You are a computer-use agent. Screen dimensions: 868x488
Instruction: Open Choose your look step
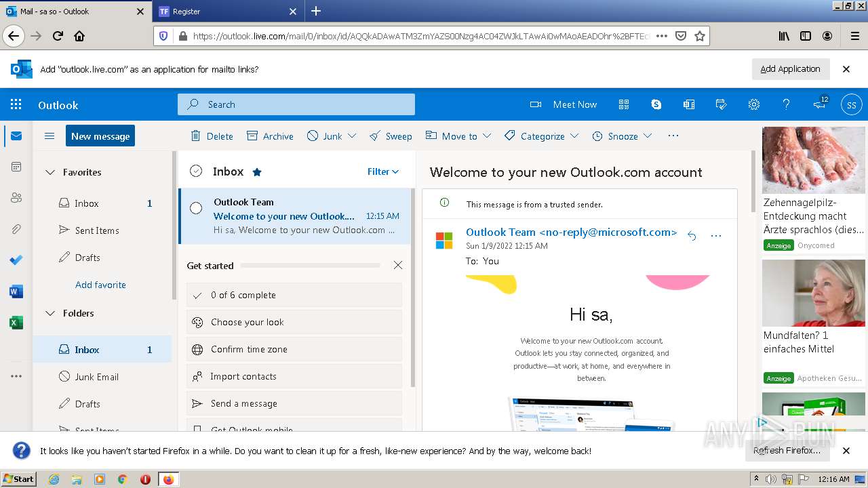click(294, 322)
